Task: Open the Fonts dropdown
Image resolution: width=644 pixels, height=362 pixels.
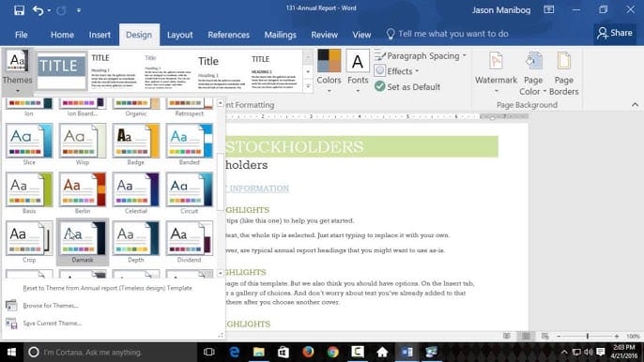Action: 358,70
